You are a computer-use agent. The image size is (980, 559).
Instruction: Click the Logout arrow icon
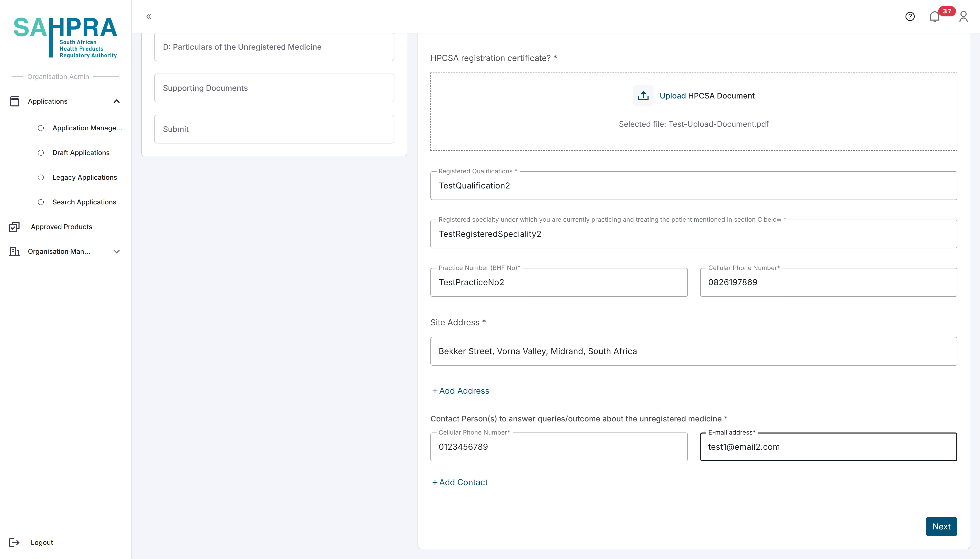(14, 543)
